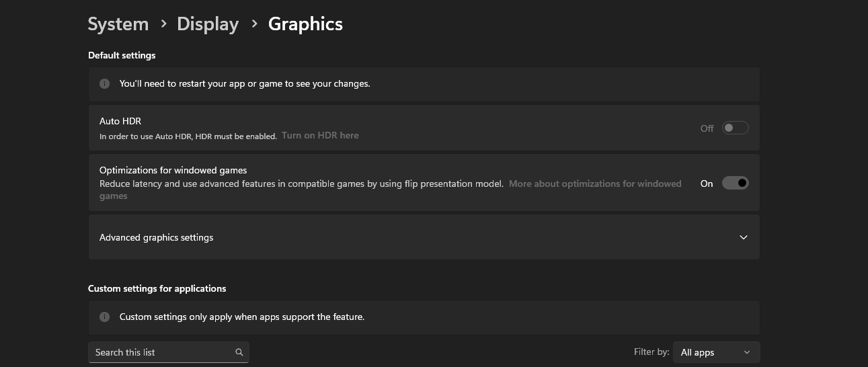Image resolution: width=868 pixels, height=367 pixels.
Task: Click the info icon beside restart notice
Action: tap(105, 84)
